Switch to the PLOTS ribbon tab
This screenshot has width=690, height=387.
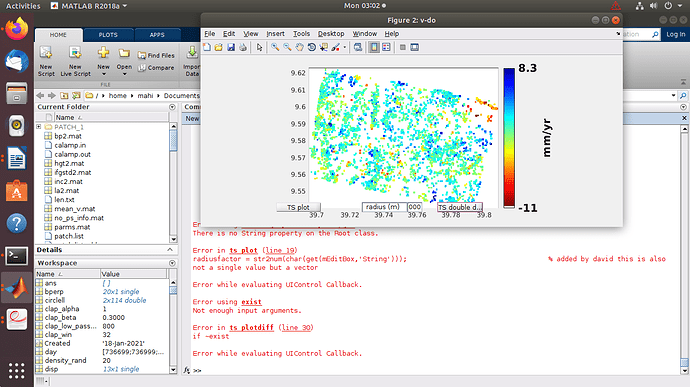(x=108, y=35)
